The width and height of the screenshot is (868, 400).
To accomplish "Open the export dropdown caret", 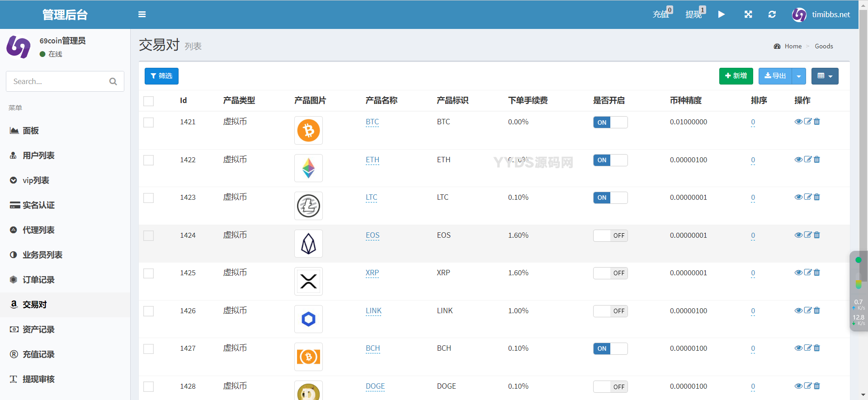I will click(799, 76).
